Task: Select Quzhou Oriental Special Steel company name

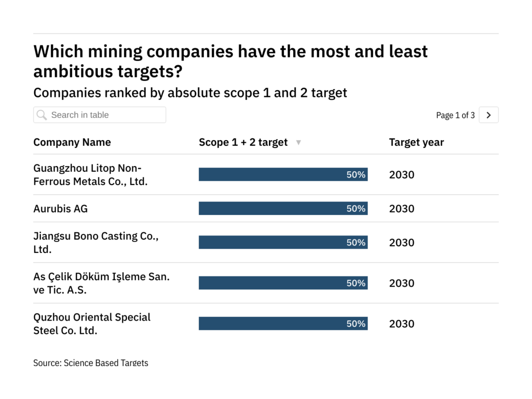Action: (x=92, y=324)
